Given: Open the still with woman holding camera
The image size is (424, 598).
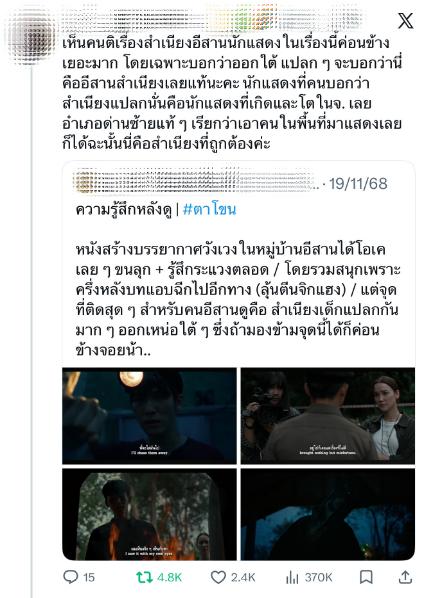Looking at the screenshot, I should (x=328, y=416).
